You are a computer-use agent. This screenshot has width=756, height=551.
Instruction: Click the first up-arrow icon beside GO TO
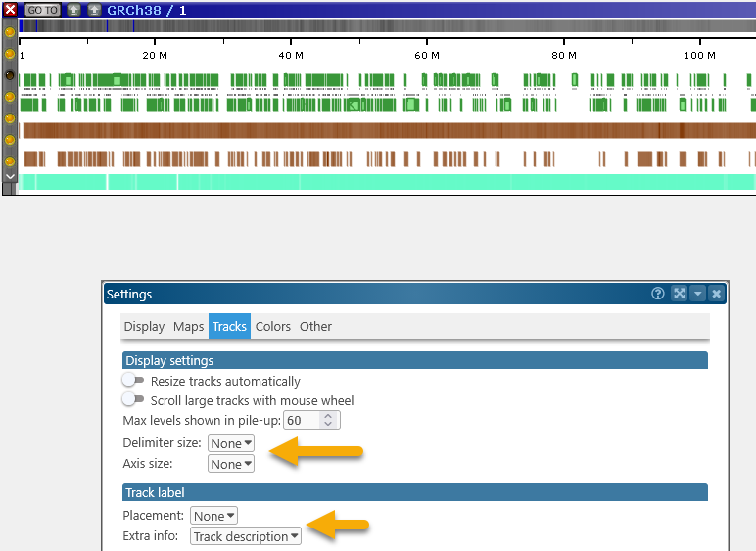(x=73, y=9)
